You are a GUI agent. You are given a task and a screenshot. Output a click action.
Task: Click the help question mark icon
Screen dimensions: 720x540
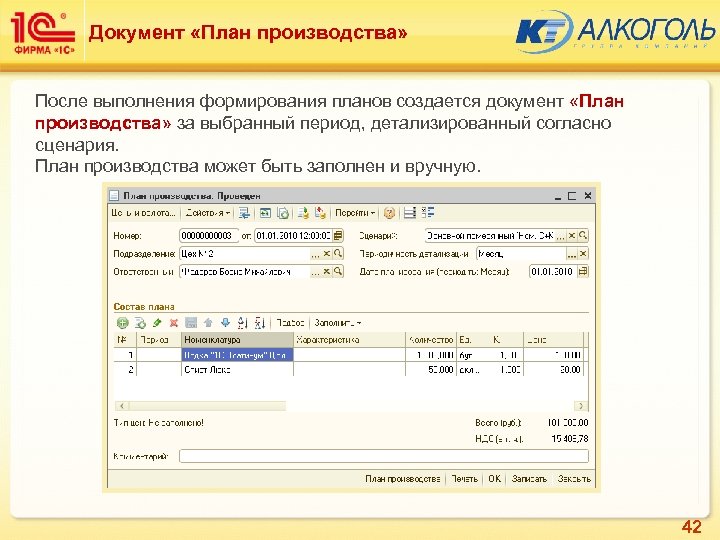coord(389,213)
